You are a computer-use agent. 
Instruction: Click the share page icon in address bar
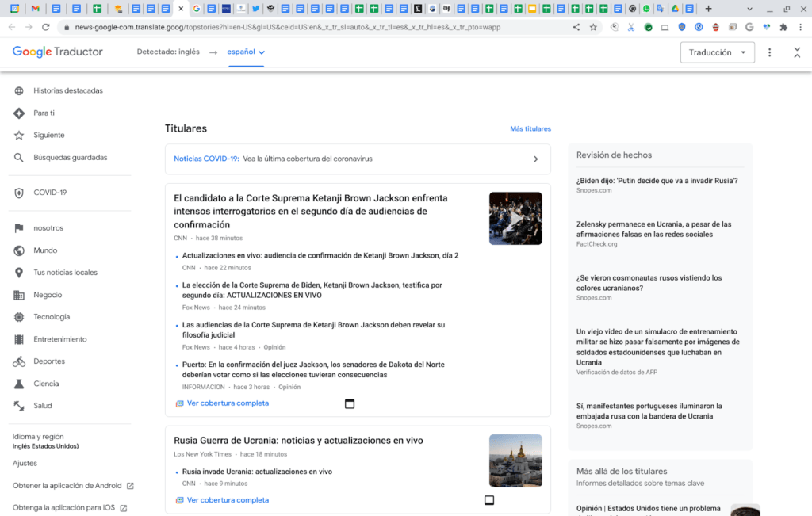[576, 27]
